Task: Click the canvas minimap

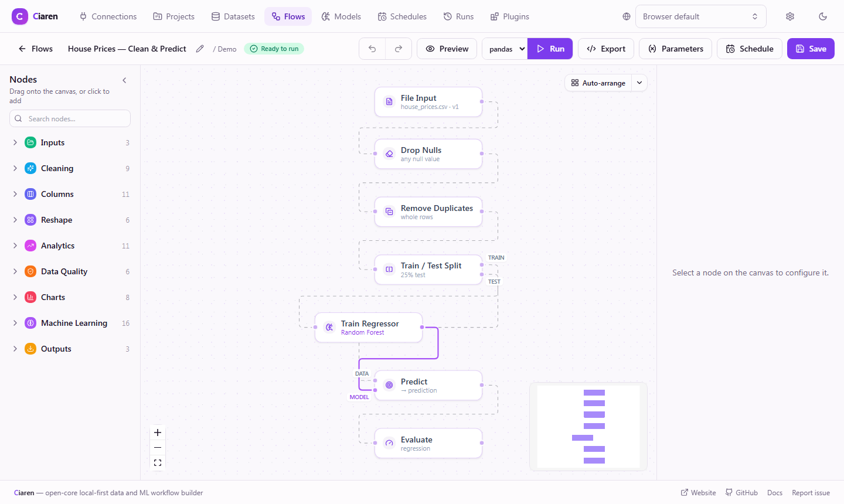Action: [588, 427]
